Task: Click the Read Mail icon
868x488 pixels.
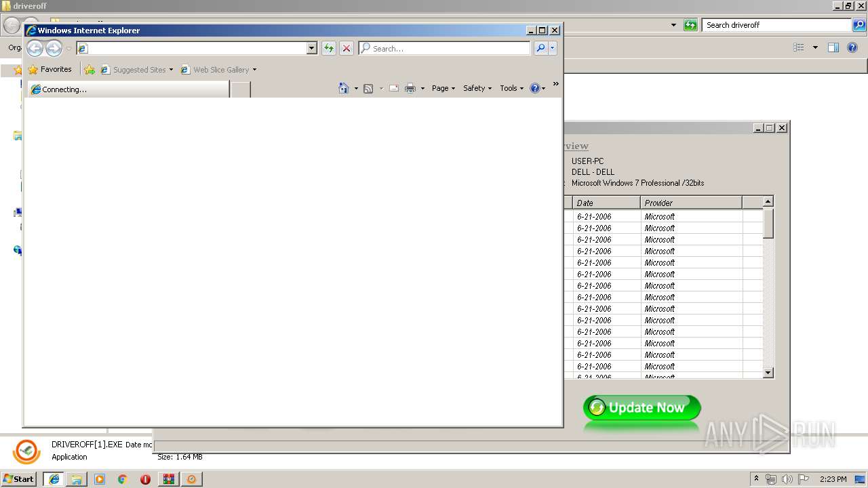Action: (x=394, y=88)
